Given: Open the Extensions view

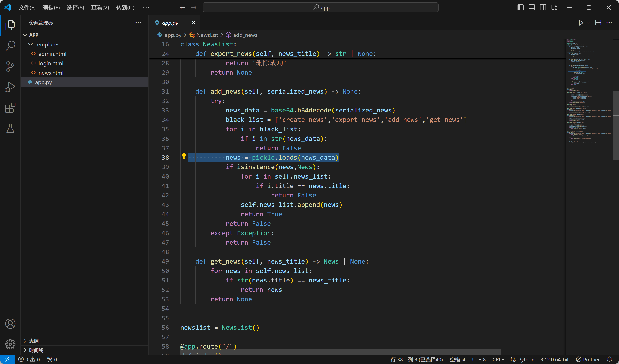Looking at the screenshot, I should tap(10, 108).
